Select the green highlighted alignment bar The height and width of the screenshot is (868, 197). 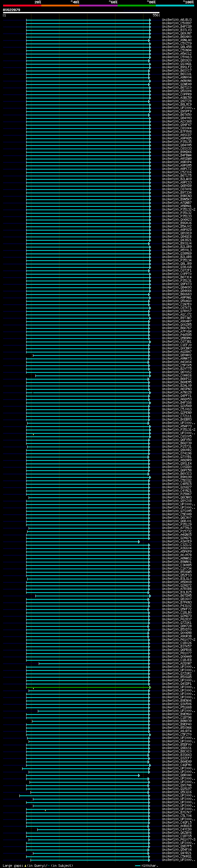(89, 687)
